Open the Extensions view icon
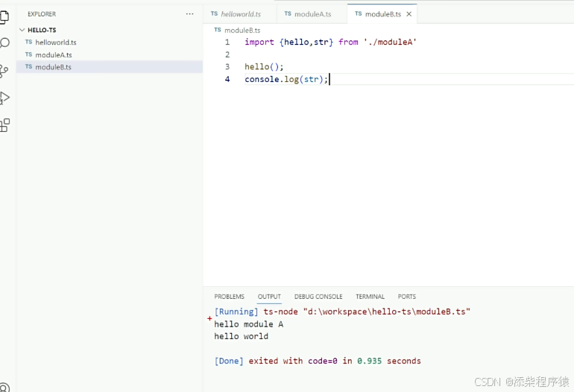The image size is (574, 392). 4,125
